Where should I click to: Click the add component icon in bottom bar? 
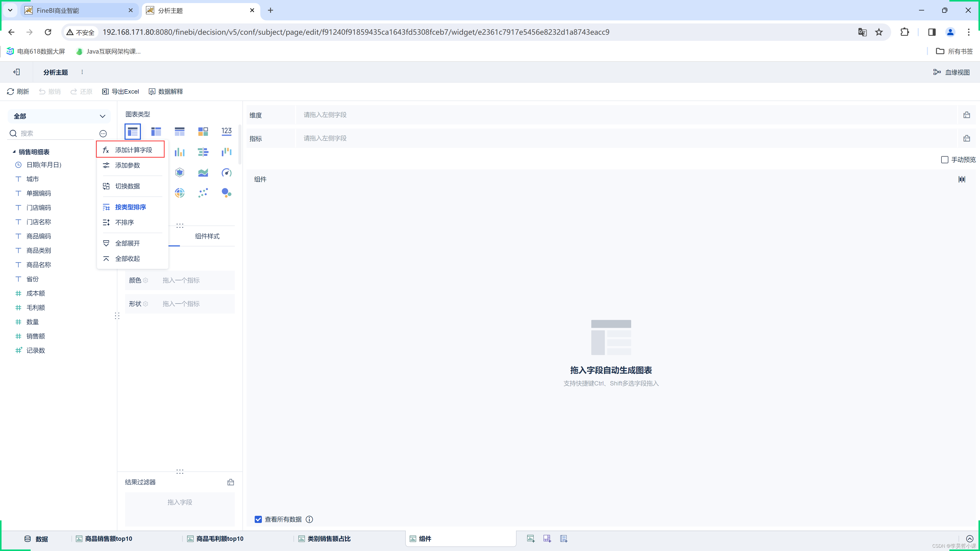click(x=531, y=539)
